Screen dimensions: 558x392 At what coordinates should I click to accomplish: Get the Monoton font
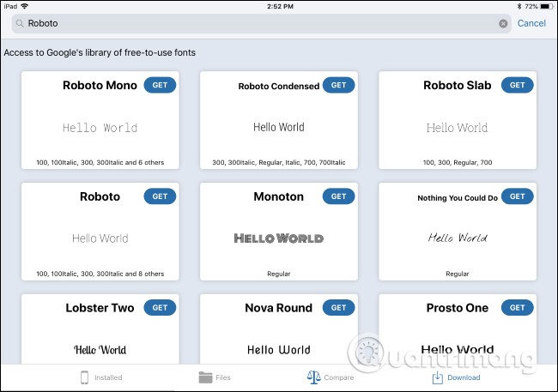point(338,196)
